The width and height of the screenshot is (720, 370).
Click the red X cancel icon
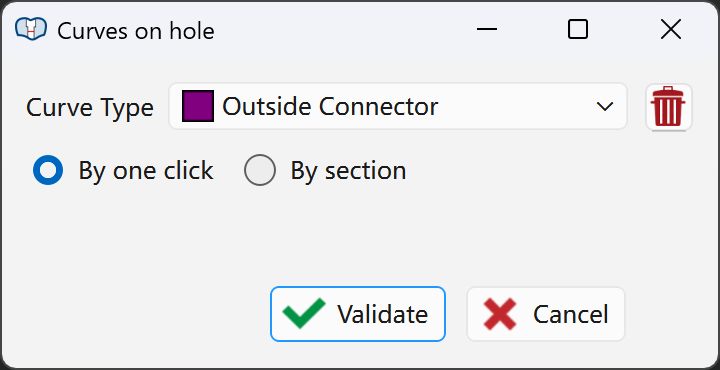pyautogui.click(x=500, y=314)
